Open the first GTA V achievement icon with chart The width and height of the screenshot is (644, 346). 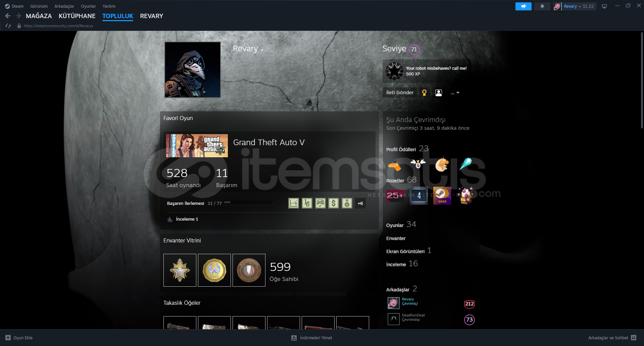(x=294, y=203)
